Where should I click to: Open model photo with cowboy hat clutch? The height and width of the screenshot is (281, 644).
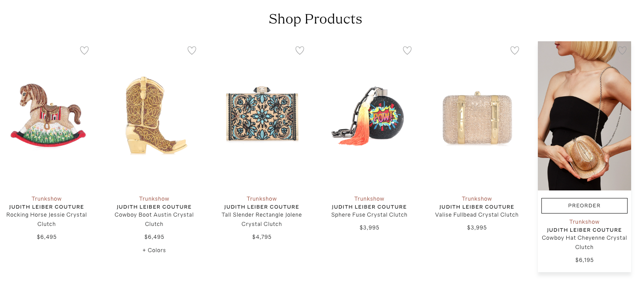(x=584, y=116)
